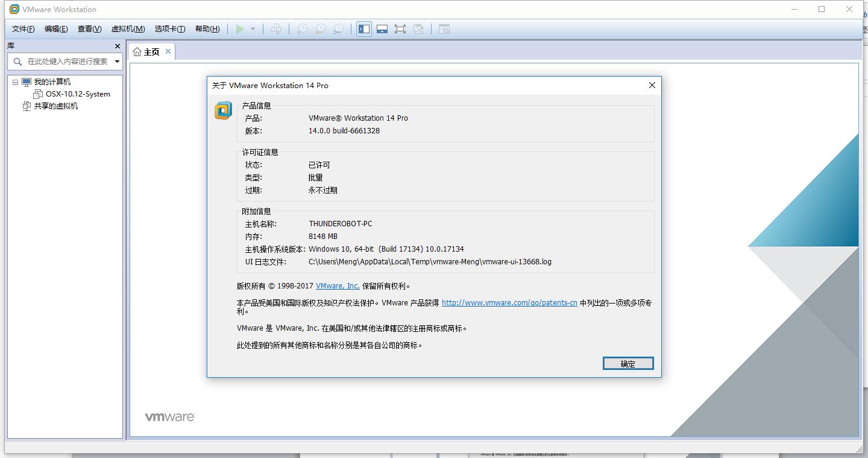Select 我的计算机 in the library tree
This screenshot has width=868, height=458.
point(52,82)
